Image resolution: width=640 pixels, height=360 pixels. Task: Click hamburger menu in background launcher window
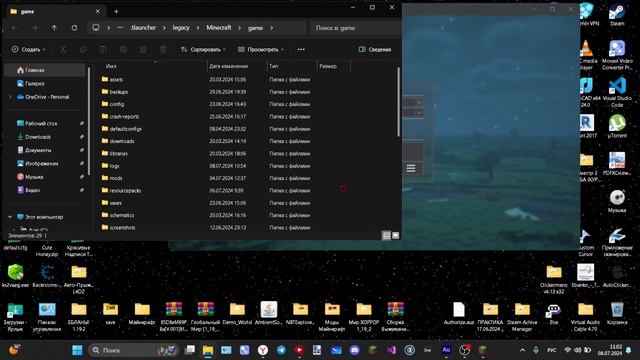[x=411, y=168]
